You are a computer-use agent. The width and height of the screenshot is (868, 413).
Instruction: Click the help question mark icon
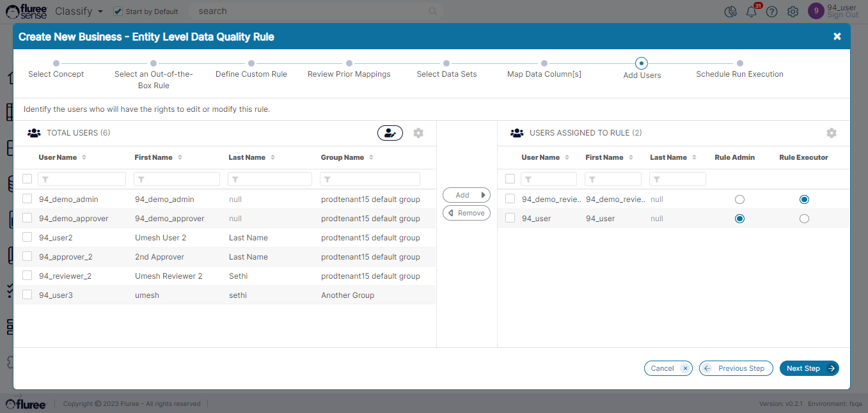pyautogui.click(x=772, y=12)
